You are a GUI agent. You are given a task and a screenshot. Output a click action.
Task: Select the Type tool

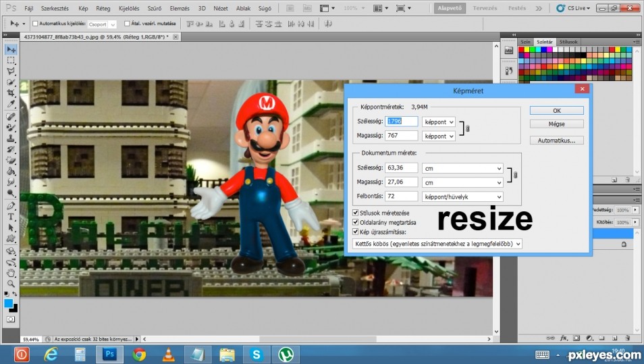pos(11,217)
